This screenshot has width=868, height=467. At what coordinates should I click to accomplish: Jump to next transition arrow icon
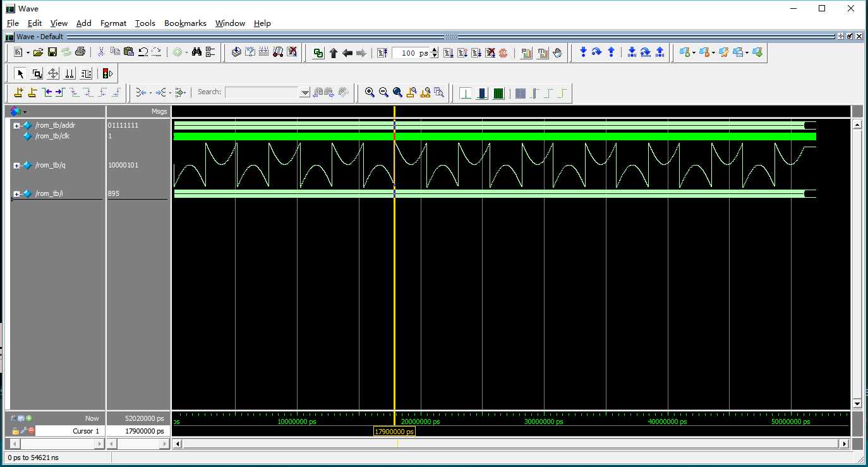[x=60, y=93]
